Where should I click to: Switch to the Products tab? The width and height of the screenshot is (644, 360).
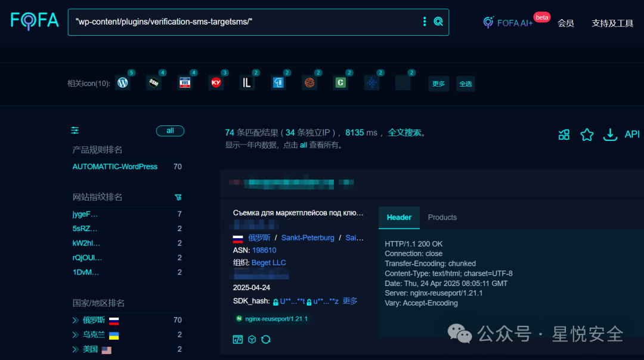pyautogui.click(x=442, y=217)
